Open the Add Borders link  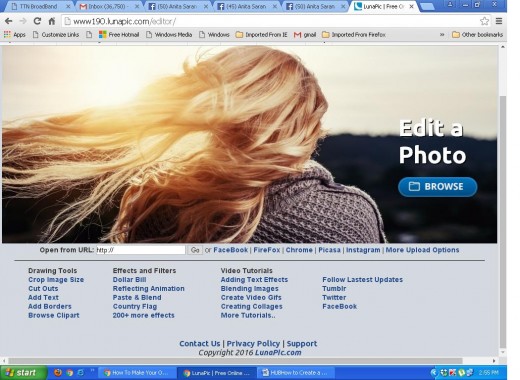tap(50, 307)
